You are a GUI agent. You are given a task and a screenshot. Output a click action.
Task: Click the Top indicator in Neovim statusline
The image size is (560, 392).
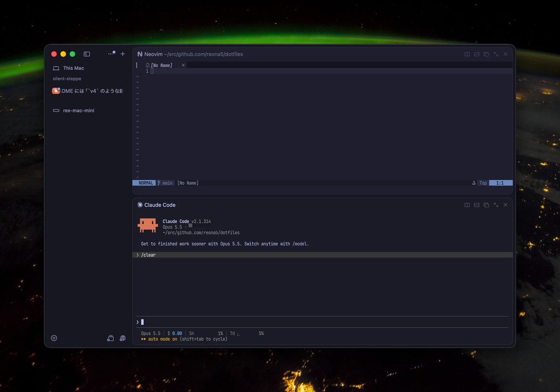(x=483, y=183)
